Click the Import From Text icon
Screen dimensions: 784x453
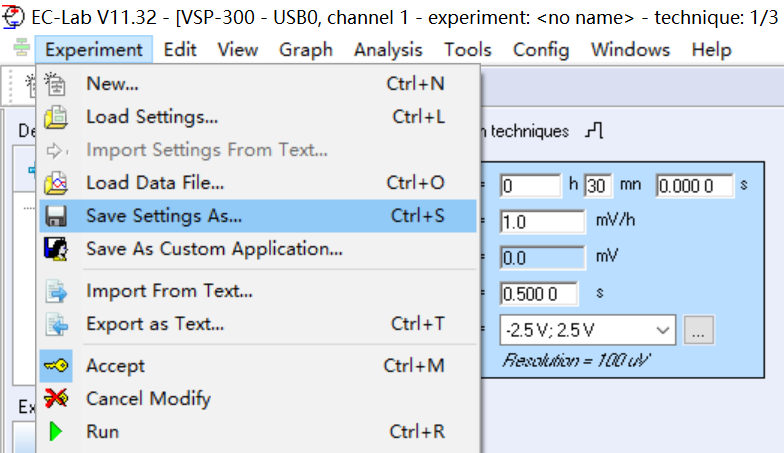point(56,292)
